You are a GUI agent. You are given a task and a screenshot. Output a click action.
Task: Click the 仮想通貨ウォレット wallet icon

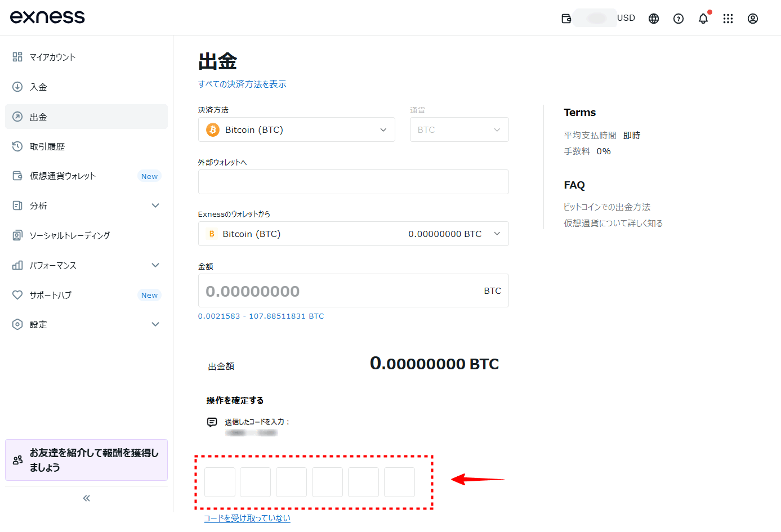(17, 176)
